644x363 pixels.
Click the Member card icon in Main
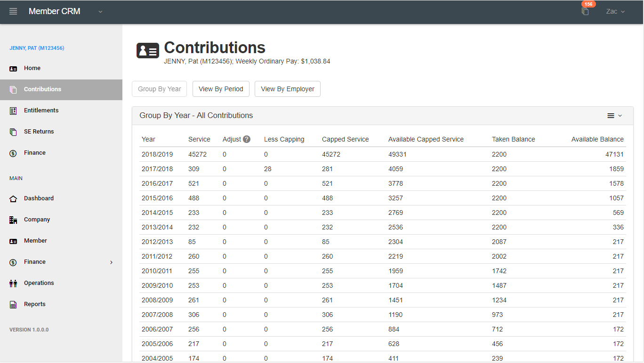coord(13,241)
